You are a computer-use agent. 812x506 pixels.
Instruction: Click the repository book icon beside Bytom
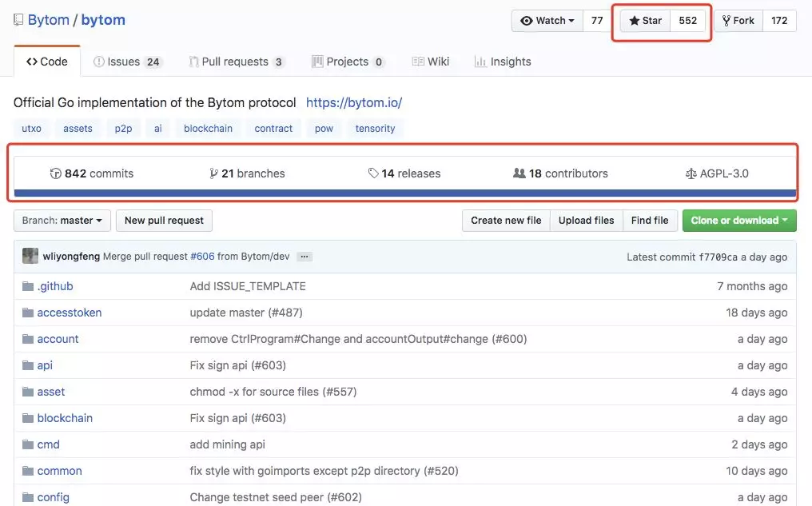18,20
